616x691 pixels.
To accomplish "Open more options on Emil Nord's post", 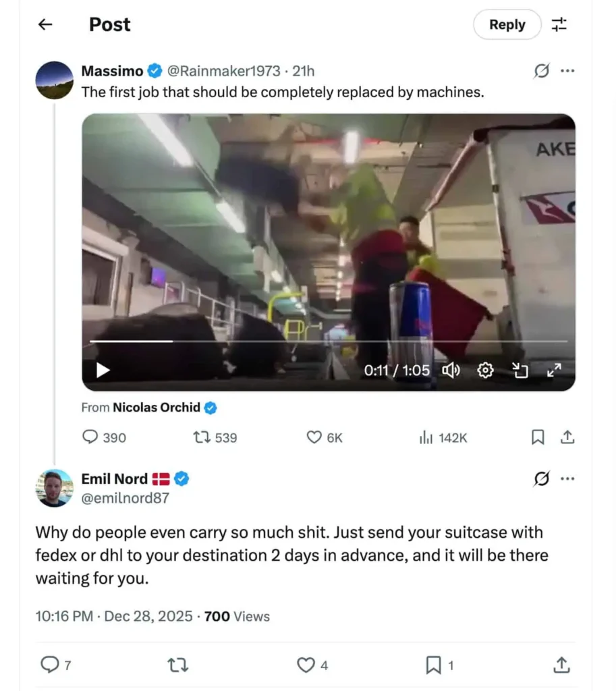I will tap(567, 479).
